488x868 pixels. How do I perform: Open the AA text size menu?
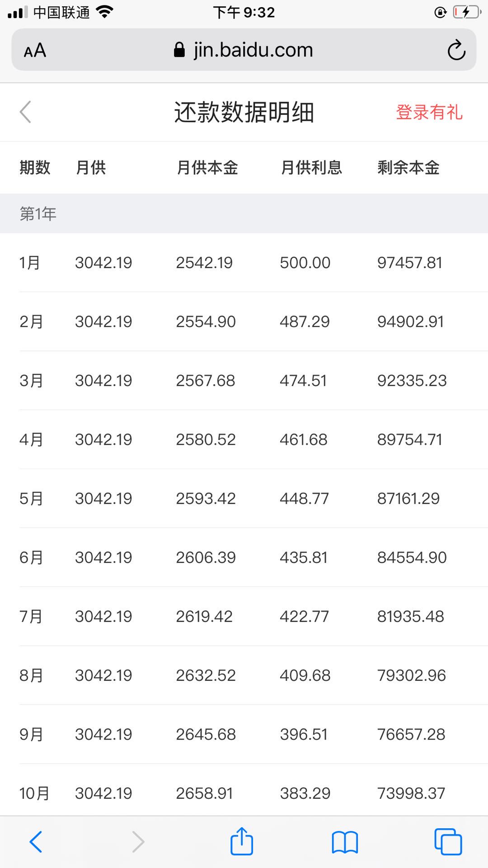click(35, 50)
